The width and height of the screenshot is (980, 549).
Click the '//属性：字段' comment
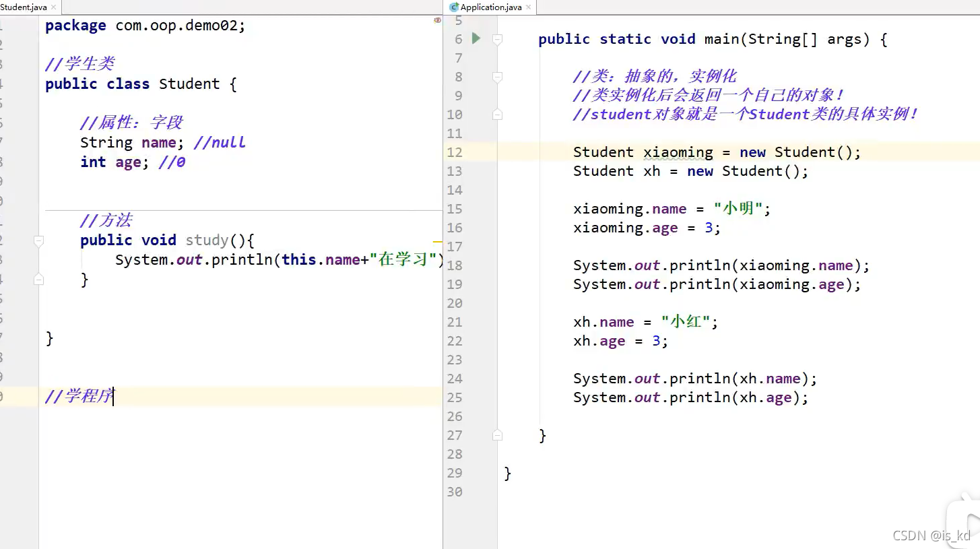coord(131,123)
